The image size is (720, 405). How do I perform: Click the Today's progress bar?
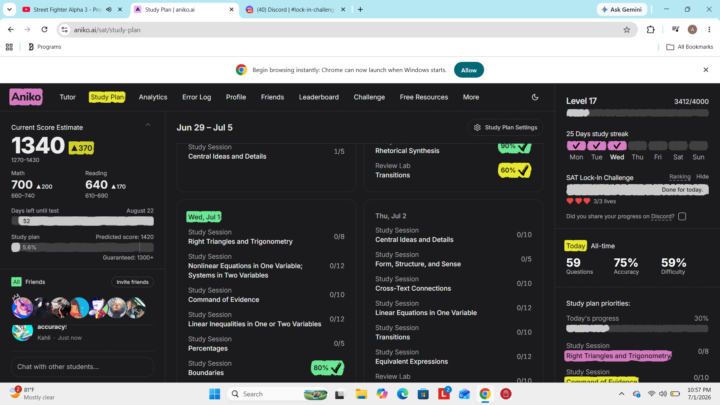[x=637, y=328]
